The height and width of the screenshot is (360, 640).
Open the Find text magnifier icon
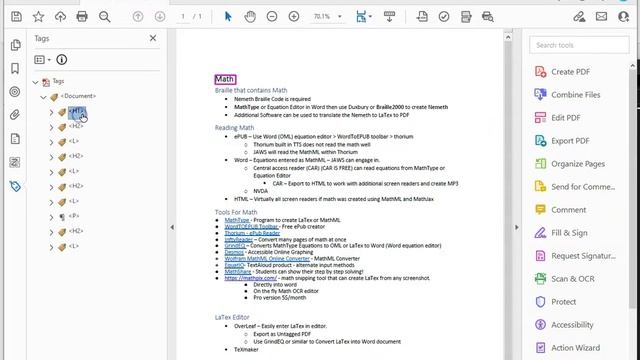click(104, 16)
